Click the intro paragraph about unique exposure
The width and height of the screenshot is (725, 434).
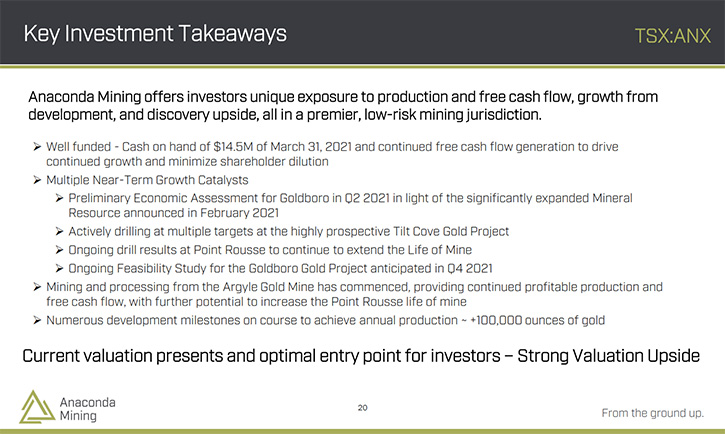coord(343,105)
